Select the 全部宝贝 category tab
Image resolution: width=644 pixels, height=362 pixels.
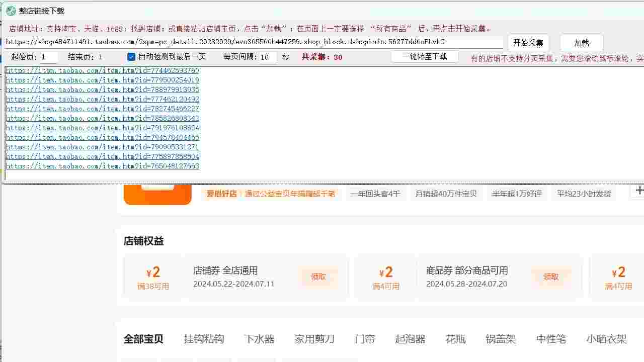143,339
